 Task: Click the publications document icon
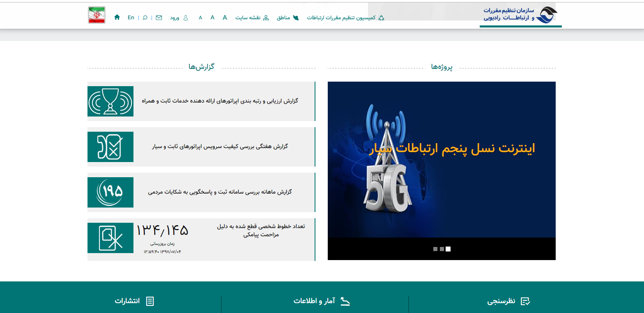(x=150, y=302)
